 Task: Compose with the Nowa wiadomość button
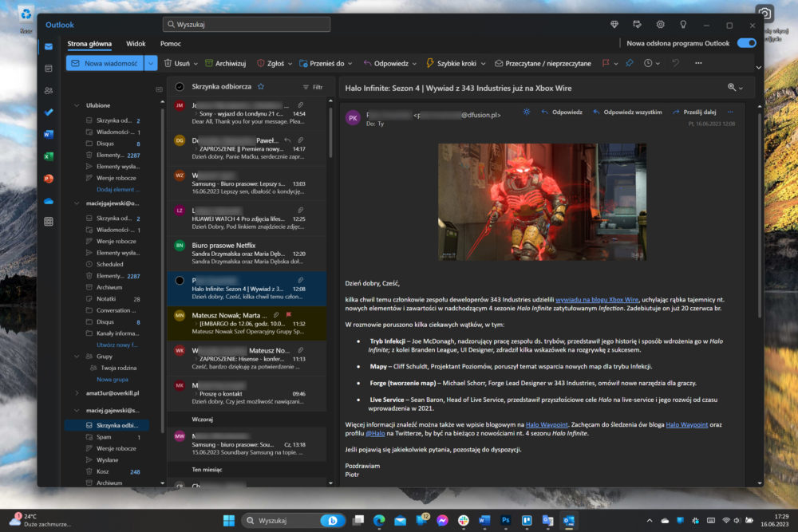click(105, 63)
